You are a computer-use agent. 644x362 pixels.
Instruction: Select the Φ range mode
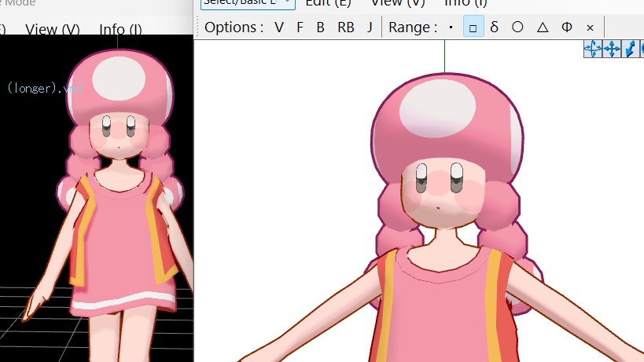567,27
